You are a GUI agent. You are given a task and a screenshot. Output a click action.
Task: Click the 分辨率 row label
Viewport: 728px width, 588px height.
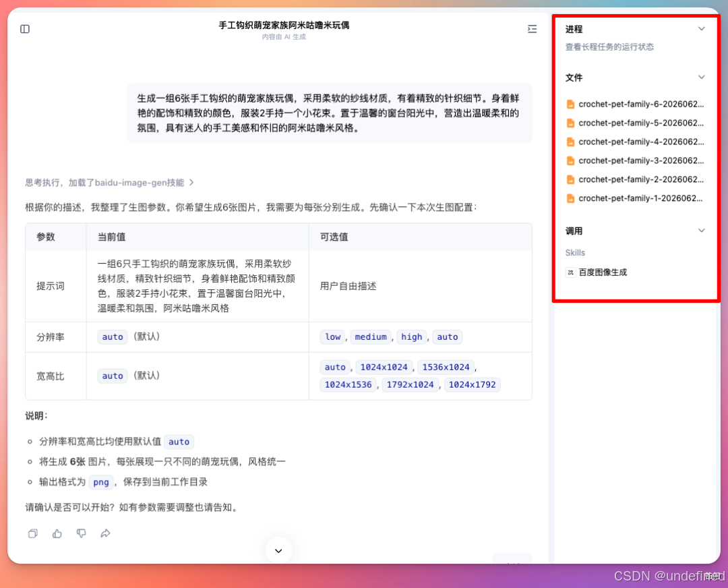(x=50, y=337)
